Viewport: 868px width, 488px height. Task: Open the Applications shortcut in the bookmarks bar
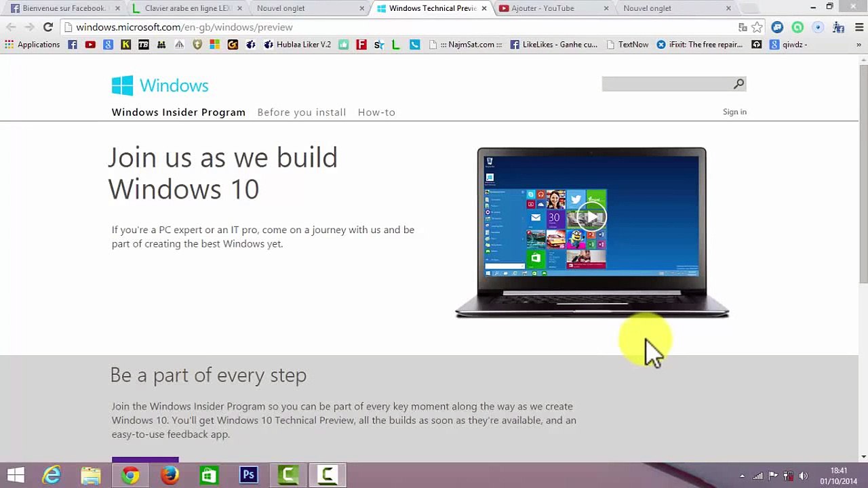(x=33, y=45)
